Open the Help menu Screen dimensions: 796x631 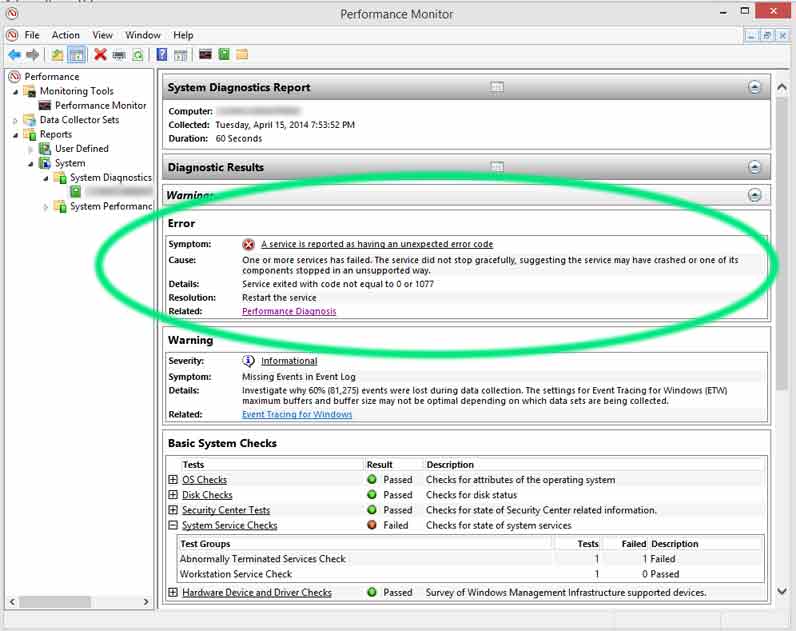(183, 35)
